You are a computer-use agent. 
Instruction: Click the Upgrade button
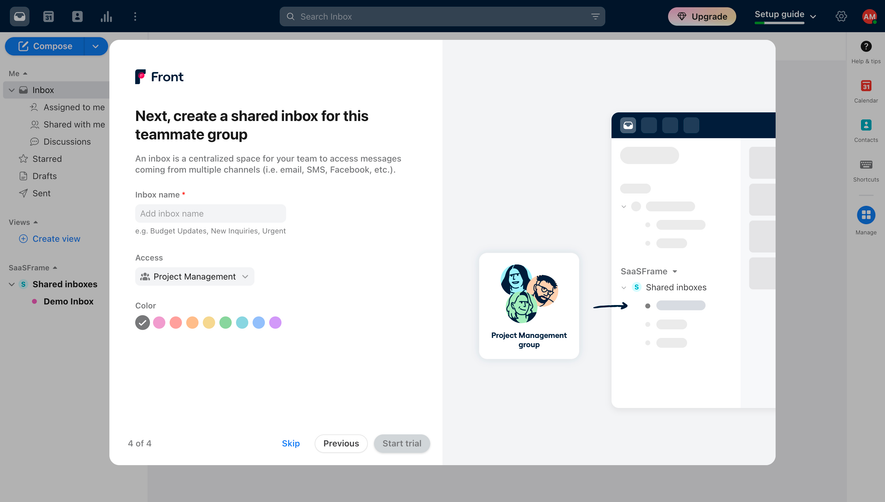click(x=702, y=16)
